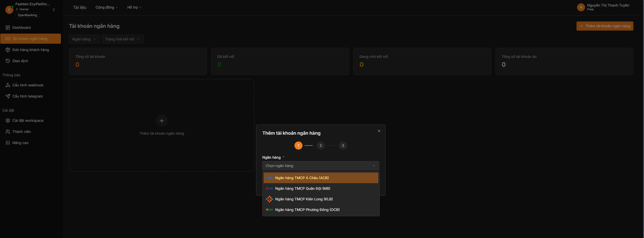644x238 pixels.
Task: Click the people icon beside Thành viên
Action: [8, 132]
